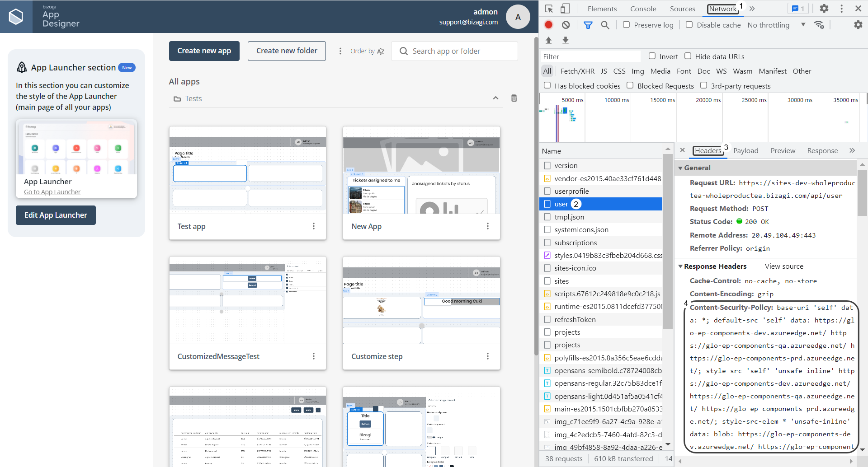Click the Order by A-Z sort icon
868x467 pixels.
pyautogui.click(x=381, y=51)
